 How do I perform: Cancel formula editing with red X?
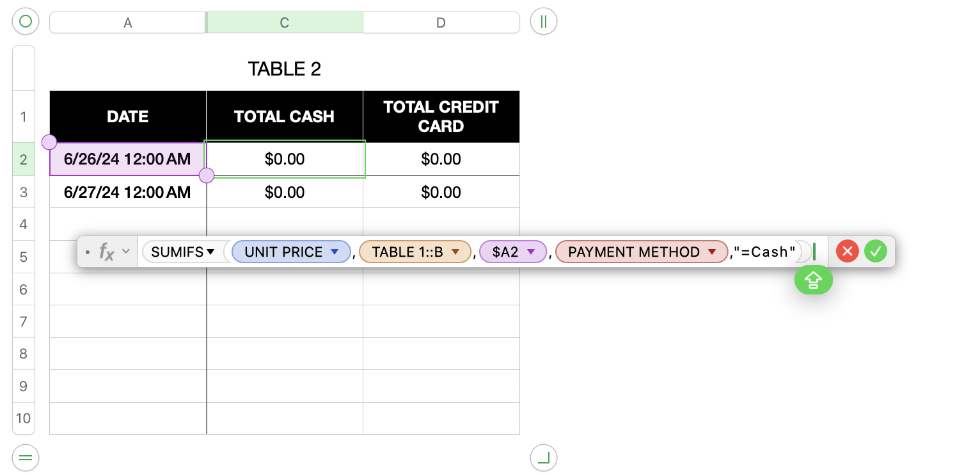tap(848, 252)
